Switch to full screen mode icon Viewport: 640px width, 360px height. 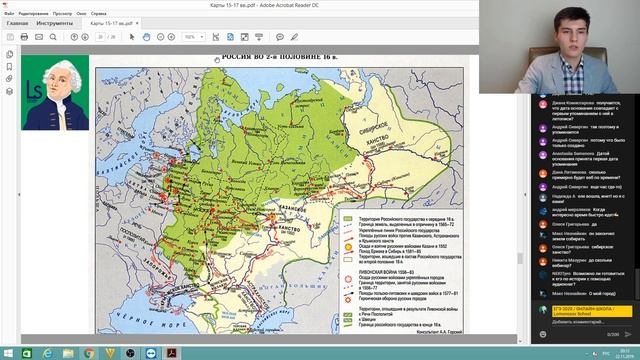point(244,37)
